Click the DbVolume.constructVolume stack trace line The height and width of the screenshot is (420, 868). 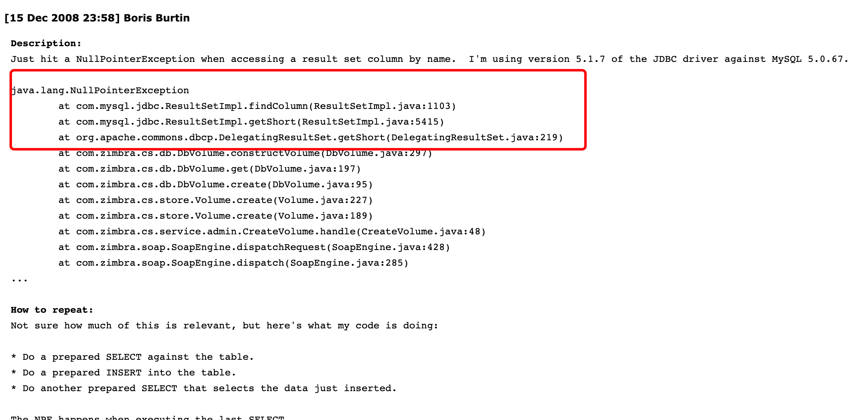point(245,153)
